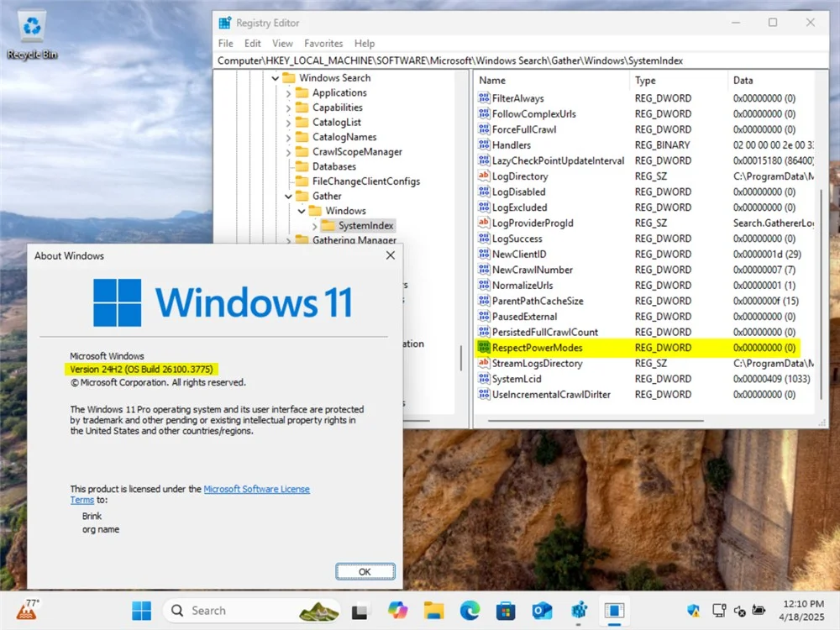Click the FilterAlways value icon

tap(484, 98)
